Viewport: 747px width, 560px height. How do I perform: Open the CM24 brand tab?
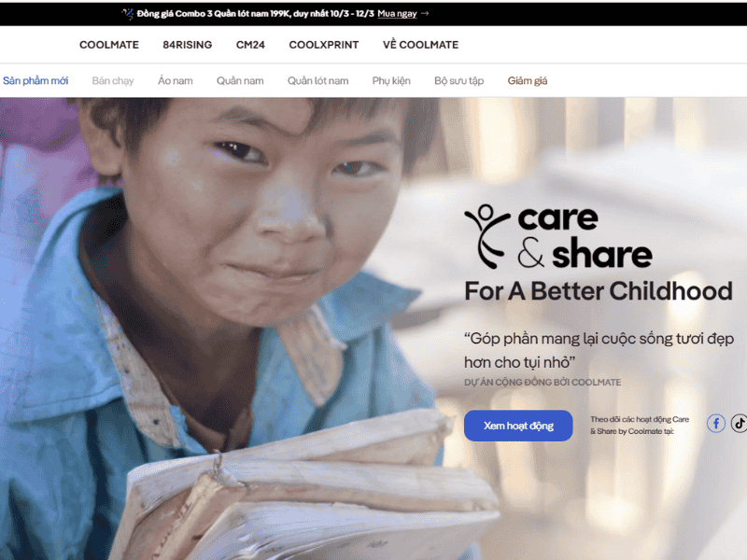coord(250,45)
